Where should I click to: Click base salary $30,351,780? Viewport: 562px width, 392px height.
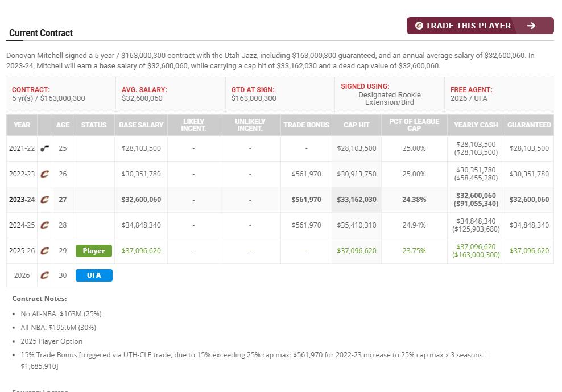click(x=141, y=174)
